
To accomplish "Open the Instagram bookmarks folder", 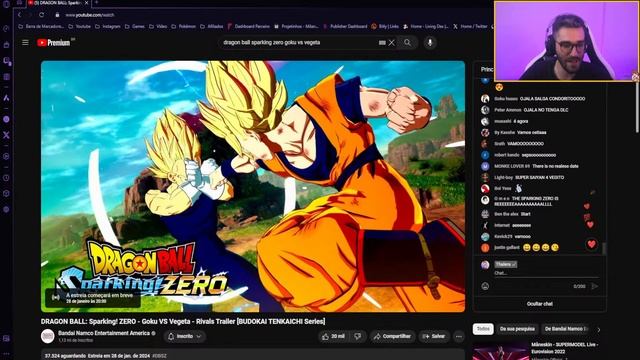I will [108, 26].
